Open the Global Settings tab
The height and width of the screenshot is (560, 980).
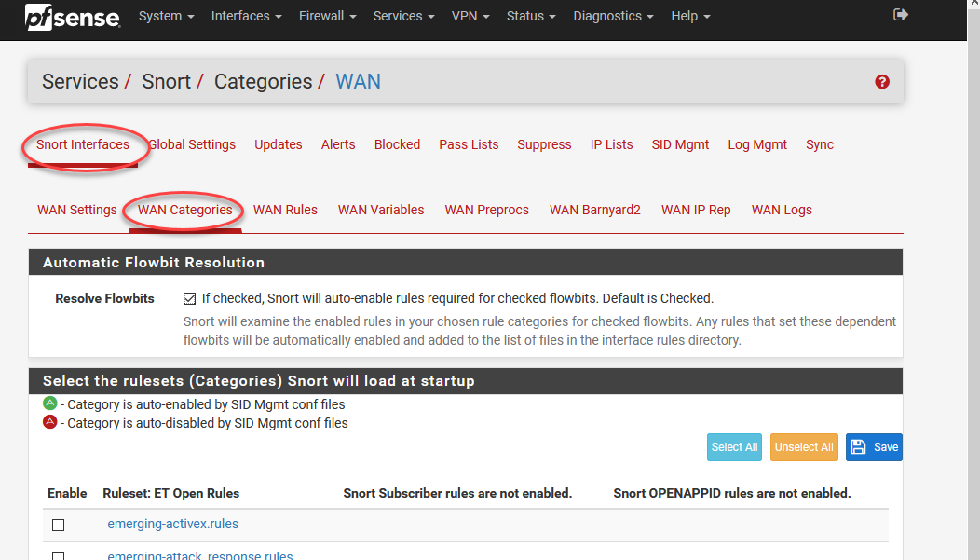[192, 145]
